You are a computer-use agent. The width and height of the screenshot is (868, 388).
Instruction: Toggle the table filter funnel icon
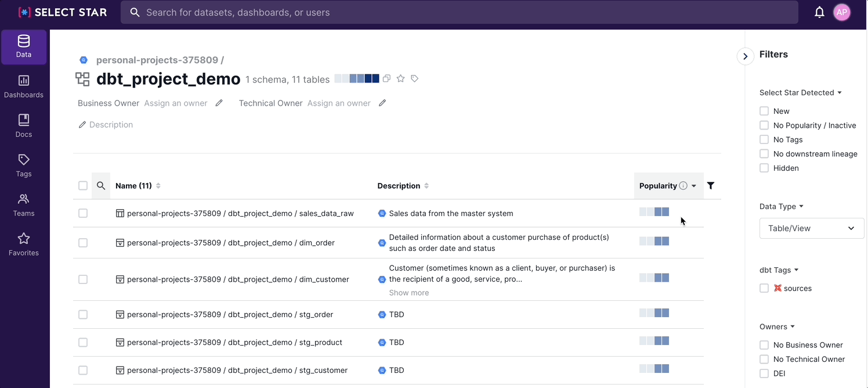point(711,186)
